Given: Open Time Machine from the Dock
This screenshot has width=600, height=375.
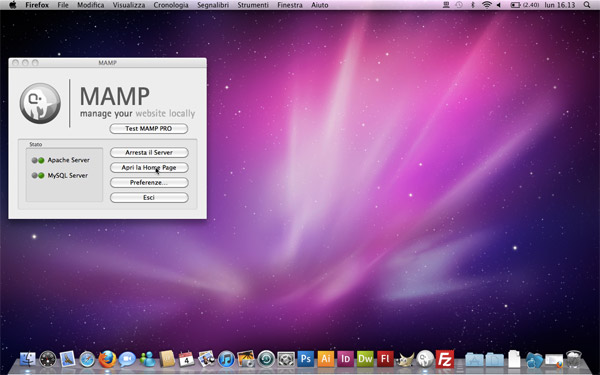Looking at the screenshot, I should [266, 359].
